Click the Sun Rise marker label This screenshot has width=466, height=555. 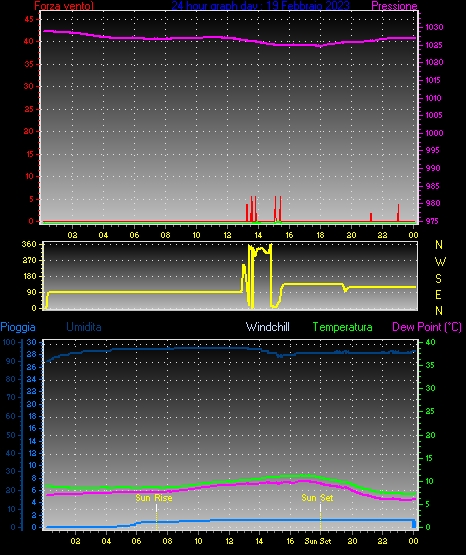click(x=154, y=498)
